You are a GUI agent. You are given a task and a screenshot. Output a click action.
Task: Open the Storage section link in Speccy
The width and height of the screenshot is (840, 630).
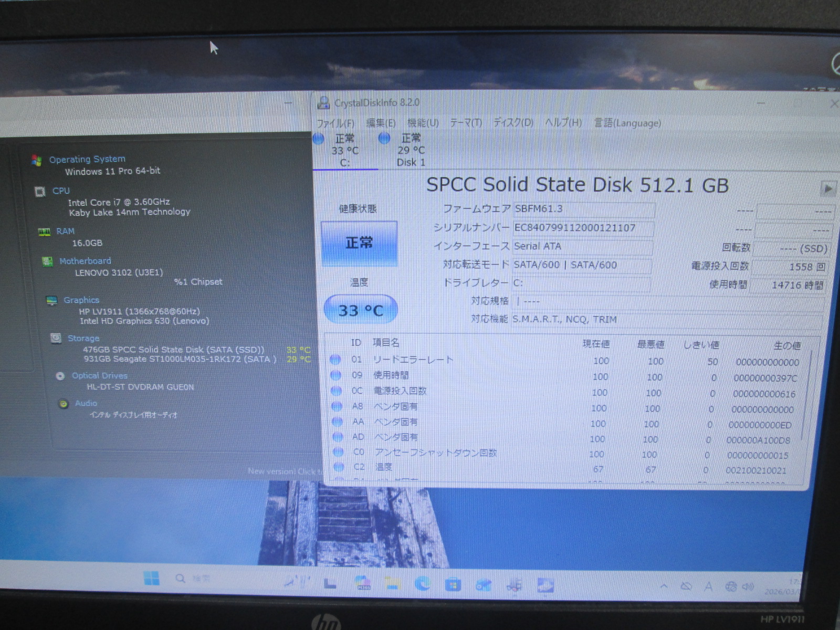tap(83, 339)
